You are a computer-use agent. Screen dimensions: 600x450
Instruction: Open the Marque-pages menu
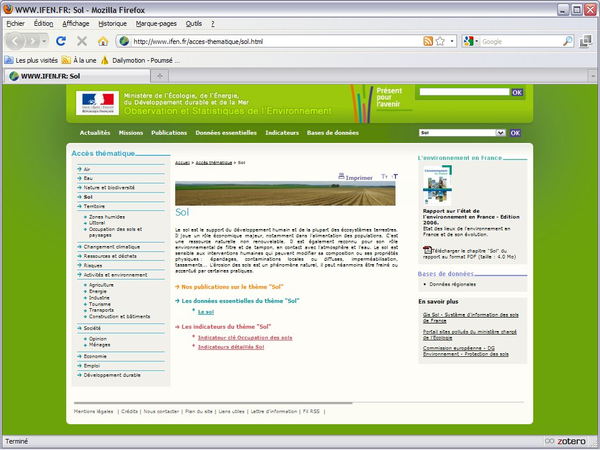pos(156,22)
